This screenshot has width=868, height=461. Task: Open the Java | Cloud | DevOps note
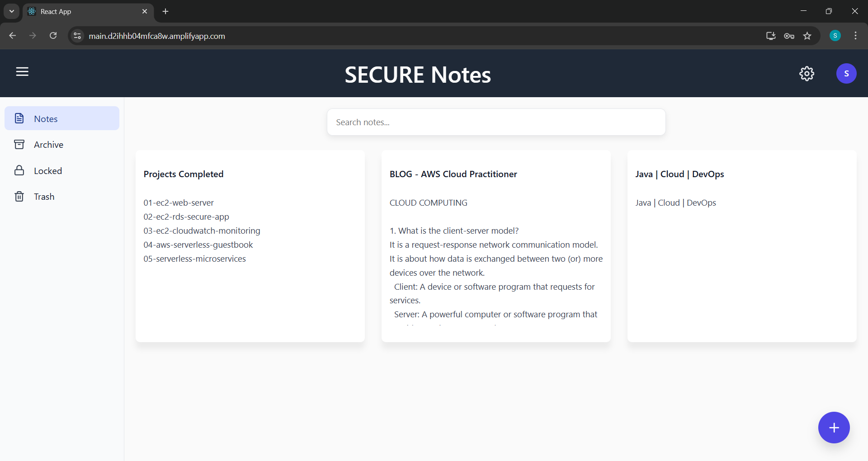point(741,246)
